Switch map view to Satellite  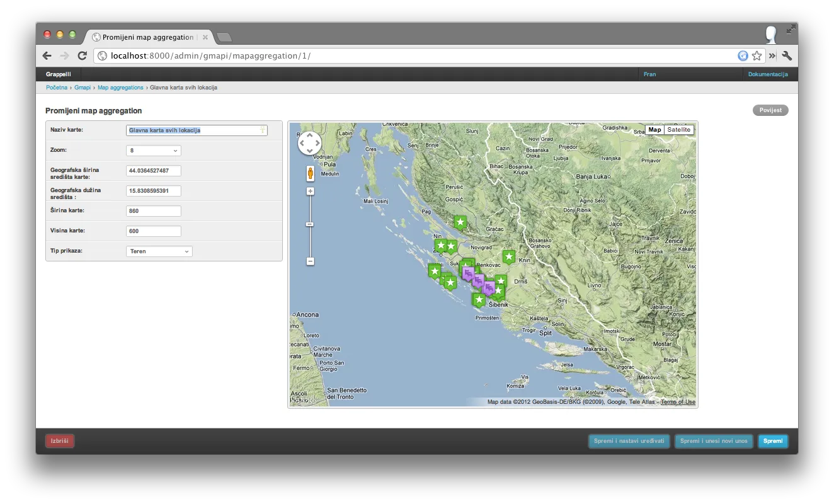(678, 130)
